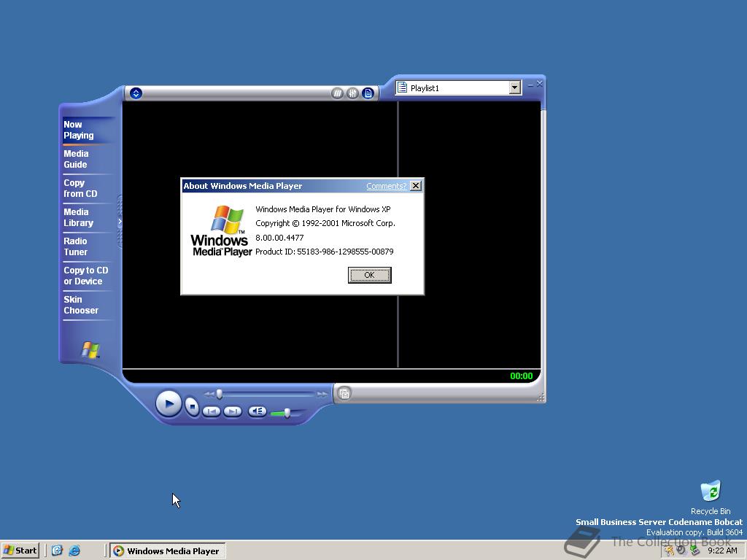Screen dimensions: 747x560
Task: Open the visualization selector round button
Action: pos(337,93)
